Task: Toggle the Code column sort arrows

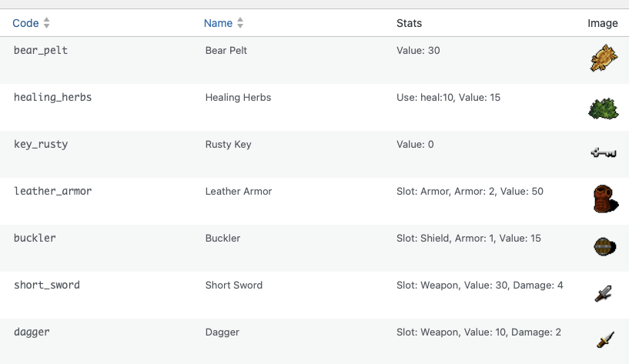Action: click(47, 23)
